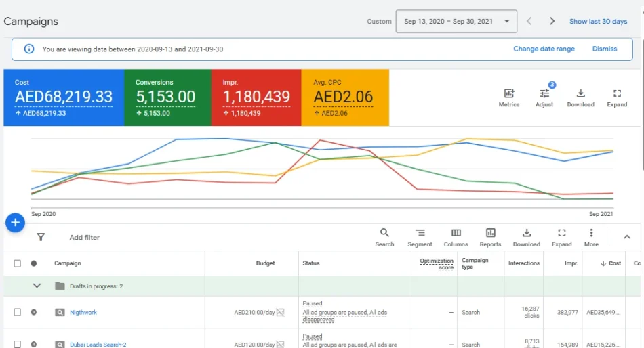Click the Campaign type column header
644x348 pixels.
[x=475, y=263]
